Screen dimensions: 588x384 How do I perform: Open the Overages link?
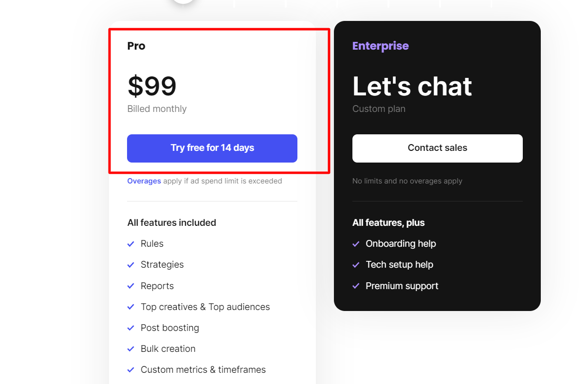pyautogui.click(x=144, y=181)
